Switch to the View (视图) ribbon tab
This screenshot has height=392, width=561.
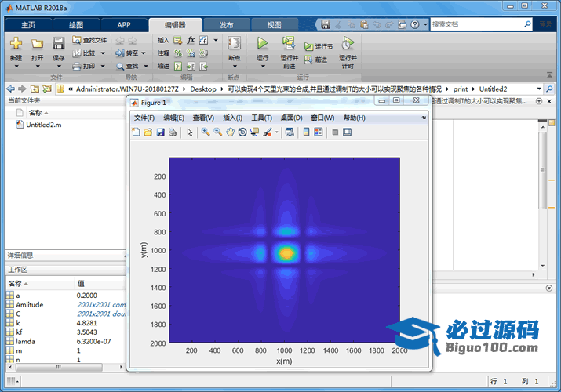coord(275,25)
